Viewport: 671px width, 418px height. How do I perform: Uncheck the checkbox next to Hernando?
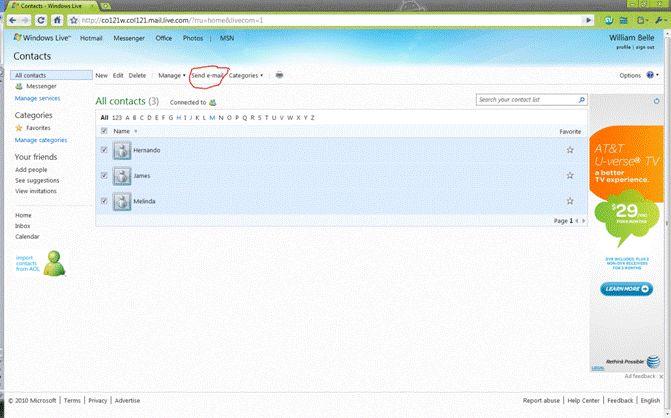[x=105, y=150]
